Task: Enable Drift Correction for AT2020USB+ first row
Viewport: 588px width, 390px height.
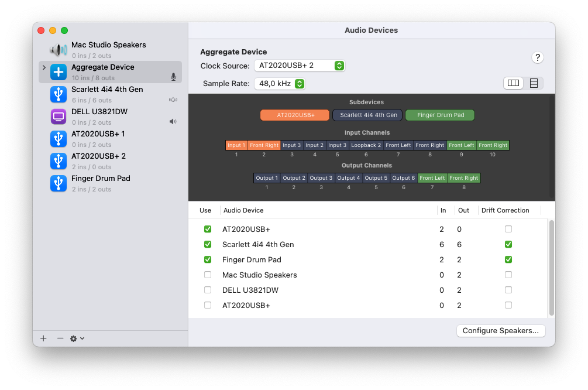Action: tap(508, 229)
